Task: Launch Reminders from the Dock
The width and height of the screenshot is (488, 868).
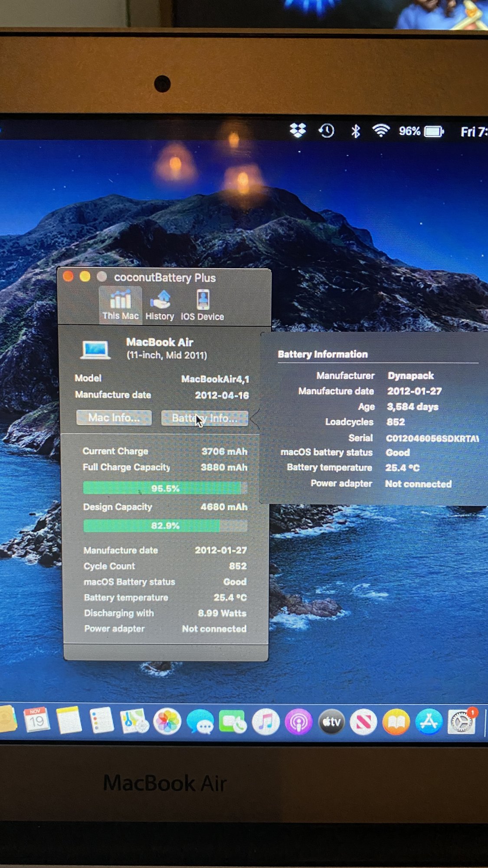Action: (102, 721)
